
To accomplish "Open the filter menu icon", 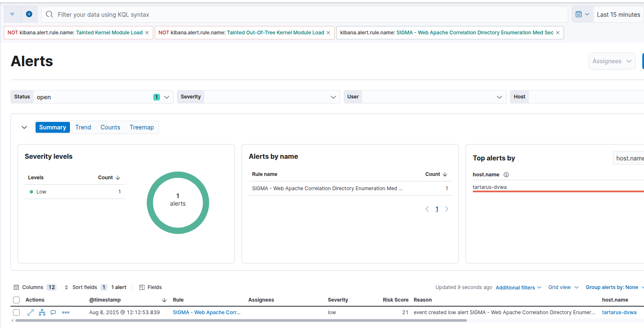I will click(12, 14).
